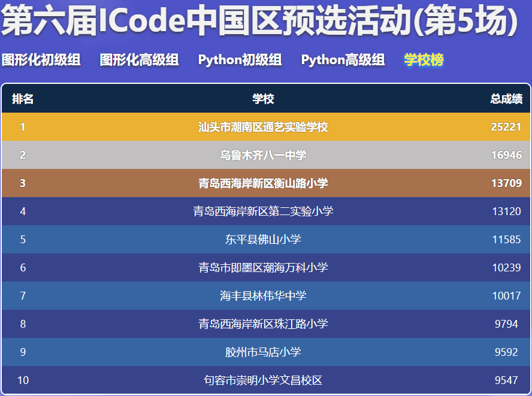Image resolution: width=532 pixels, height=396 pixels.
Task: Switch to the Python高级组 tab
Action: [343, 61]
